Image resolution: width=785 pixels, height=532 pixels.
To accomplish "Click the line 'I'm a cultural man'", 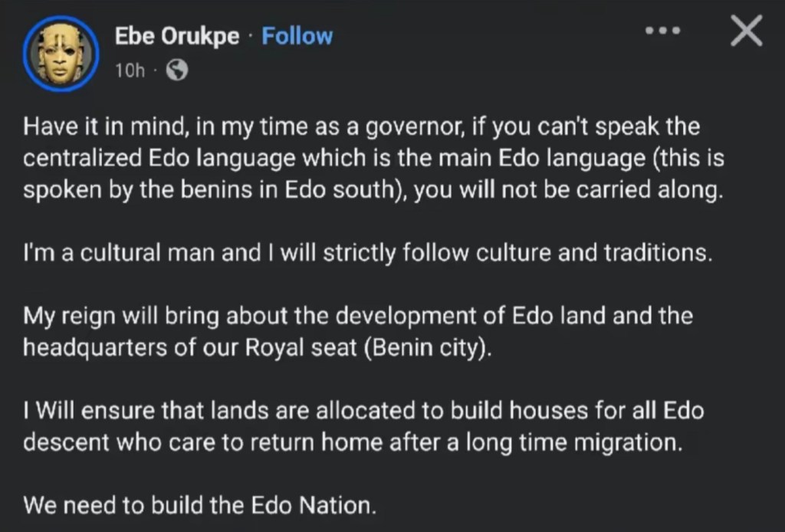I will 368,253.
